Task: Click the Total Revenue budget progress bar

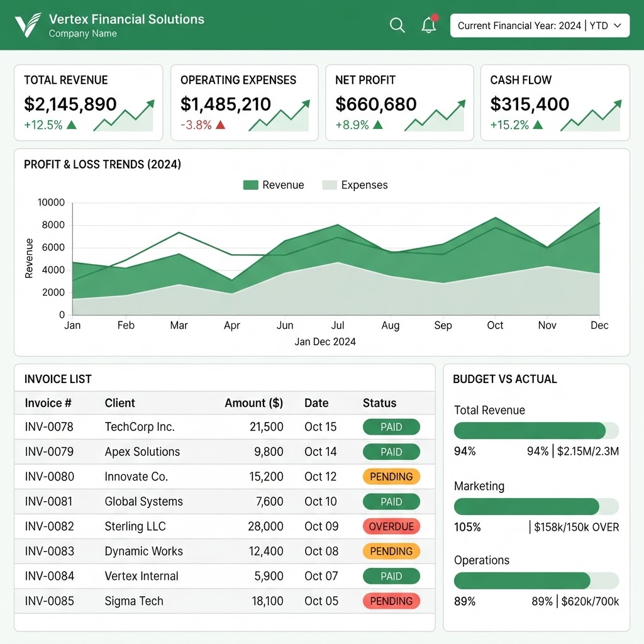Action: coord(536,430)
